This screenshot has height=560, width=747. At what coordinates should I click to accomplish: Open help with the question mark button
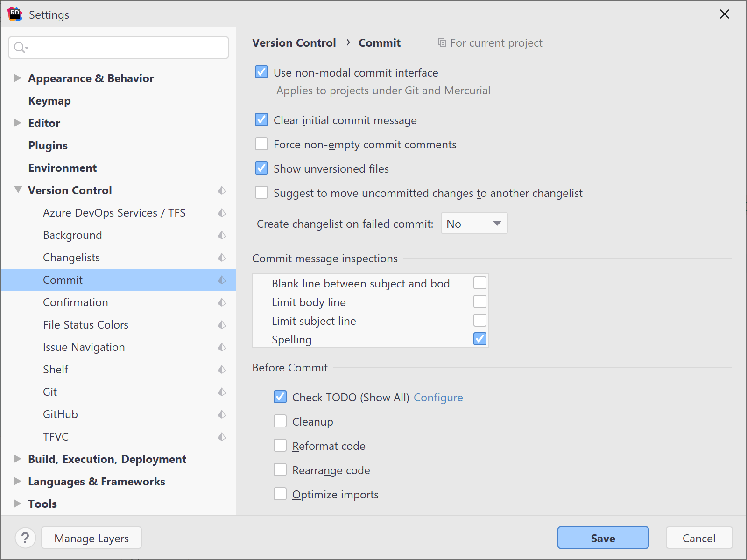tap(26, 538)
